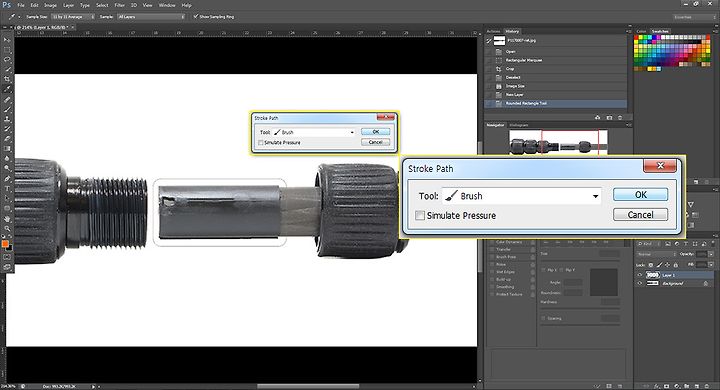Select Rectangular Marquee history state
720x390 pixels.
556,60
